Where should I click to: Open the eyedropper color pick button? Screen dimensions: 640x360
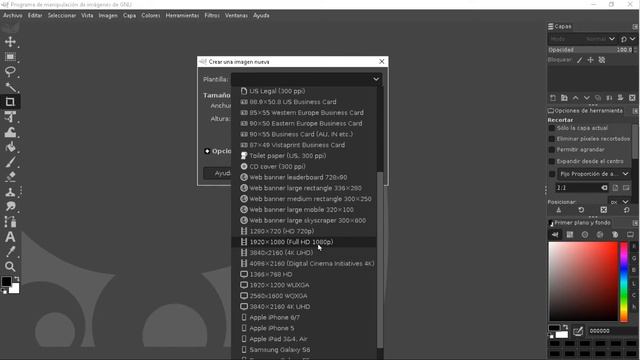point(578,331)
